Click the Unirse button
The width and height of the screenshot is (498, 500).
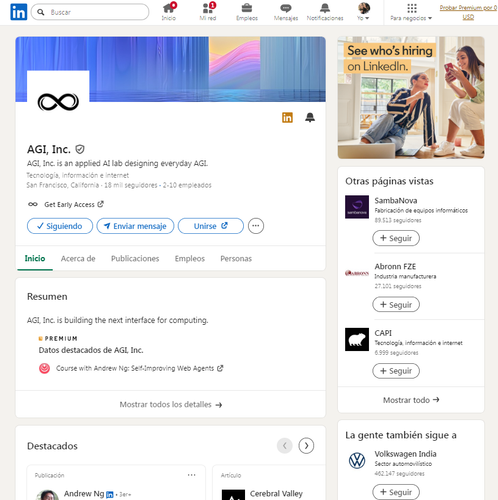[x=211, y=226]
